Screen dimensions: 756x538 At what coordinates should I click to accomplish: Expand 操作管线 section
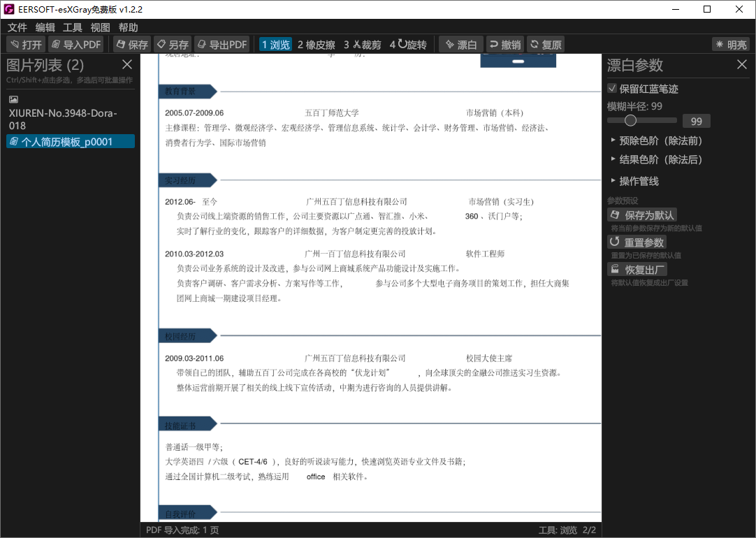point(634,181)
